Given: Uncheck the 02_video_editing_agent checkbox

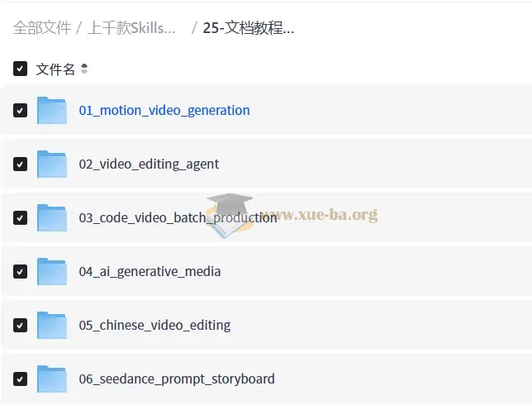Looking at the screenshot, I should 20,164.
